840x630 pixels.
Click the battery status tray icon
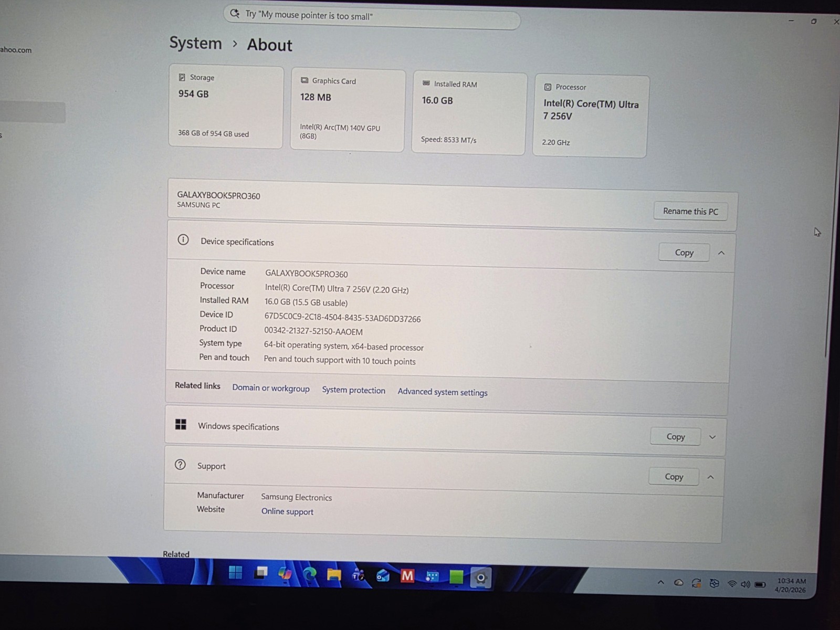click(x=760, y=584)
